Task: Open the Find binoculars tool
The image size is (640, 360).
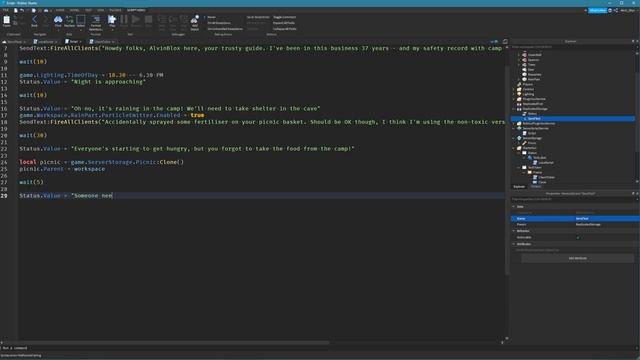Action: point(58,20)
